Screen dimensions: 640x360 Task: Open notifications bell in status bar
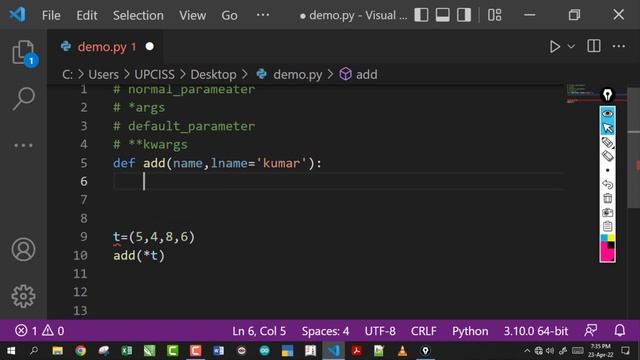pyautogui.click(x=620, y=330)
